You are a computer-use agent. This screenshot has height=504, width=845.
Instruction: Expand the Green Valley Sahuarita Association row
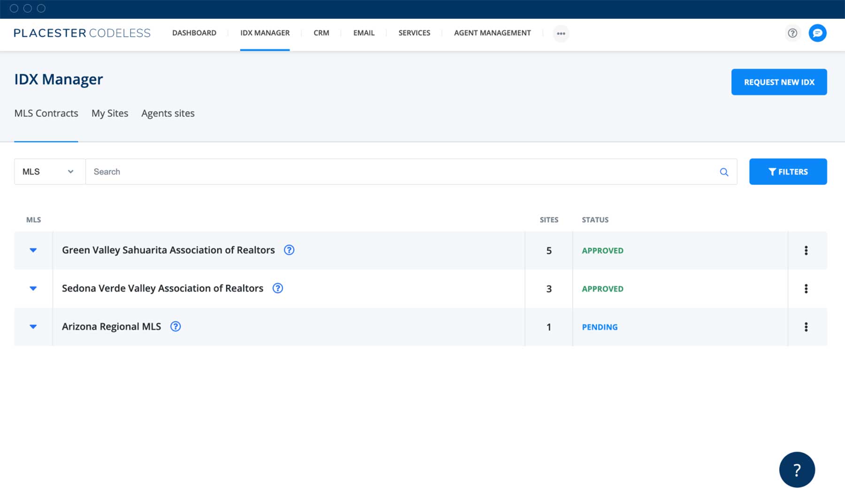click(x=33, y=250)
